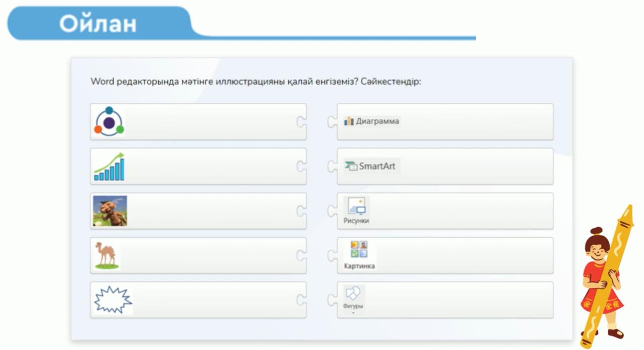Screen dimensions: 644x350
Task: Click the SmartArt text label
Action: [x=377, y=166]
